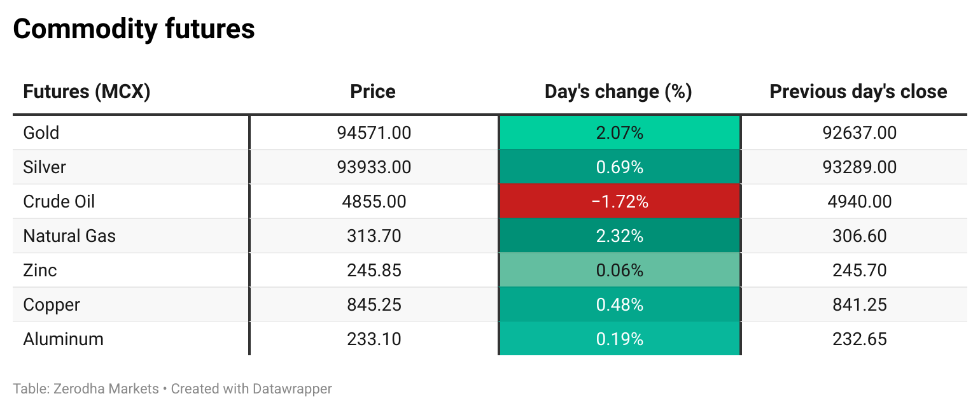Click the Zinc row label
The width and height of the screenshot is (980, 410).
[40, 271]
